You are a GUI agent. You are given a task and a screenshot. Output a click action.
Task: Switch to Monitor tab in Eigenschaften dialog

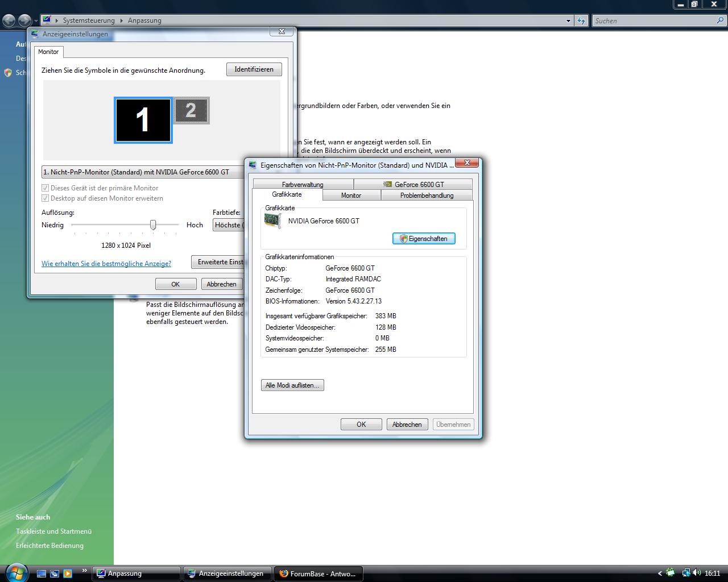tap(351, 196)
